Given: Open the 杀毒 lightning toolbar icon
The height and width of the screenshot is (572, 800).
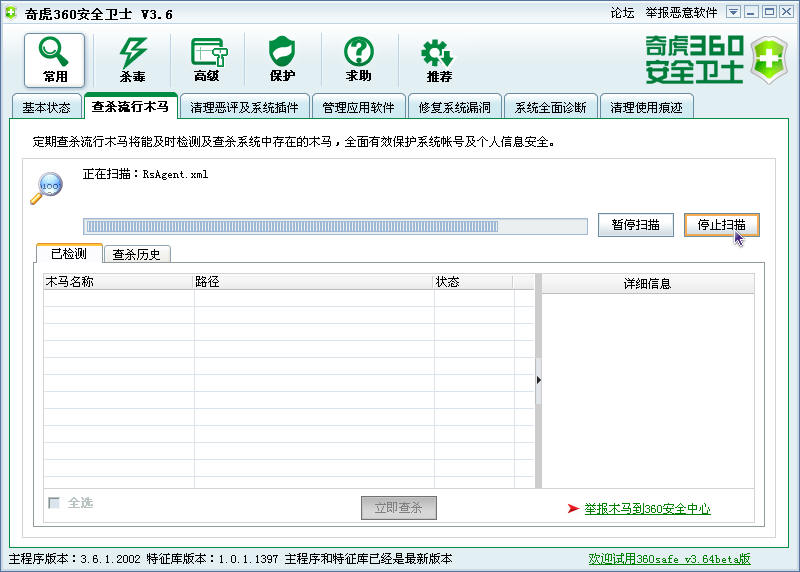Looking at the screenshot, I should (x=133, y=60).
